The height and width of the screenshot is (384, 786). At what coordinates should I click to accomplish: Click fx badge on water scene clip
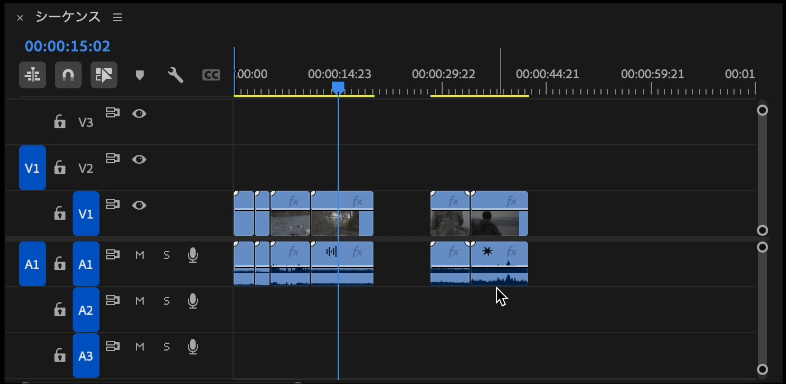pyautogui.click(x=294, y=202)
